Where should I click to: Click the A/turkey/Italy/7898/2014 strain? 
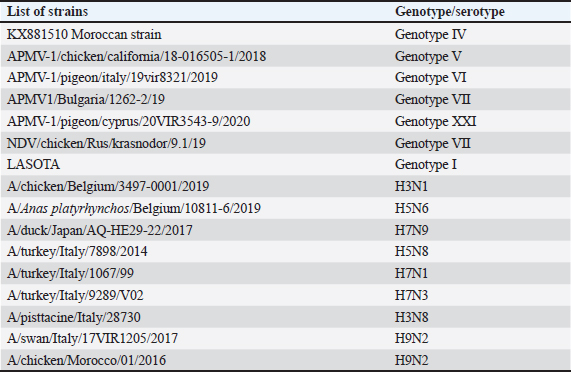[x=77, y=252]
